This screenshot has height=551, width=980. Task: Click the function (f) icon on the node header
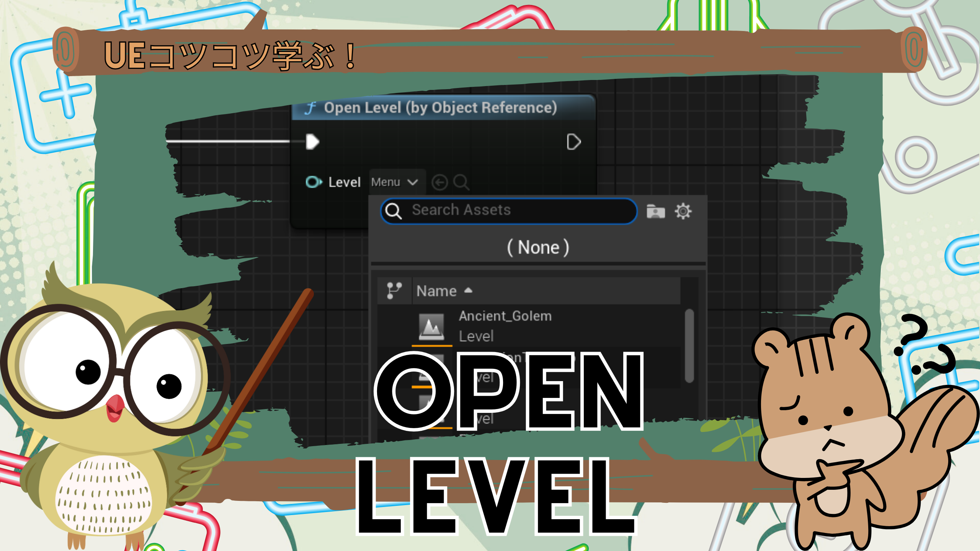point(312,108)
